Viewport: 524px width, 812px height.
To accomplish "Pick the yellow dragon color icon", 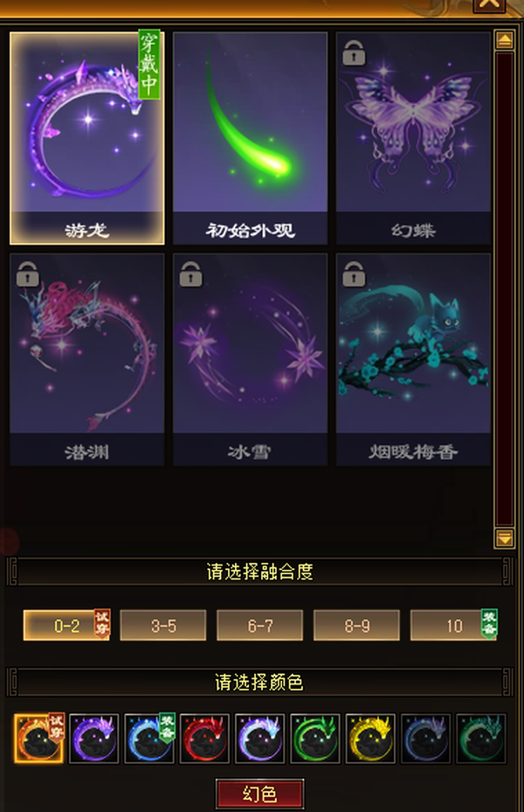I will [370, 739].
